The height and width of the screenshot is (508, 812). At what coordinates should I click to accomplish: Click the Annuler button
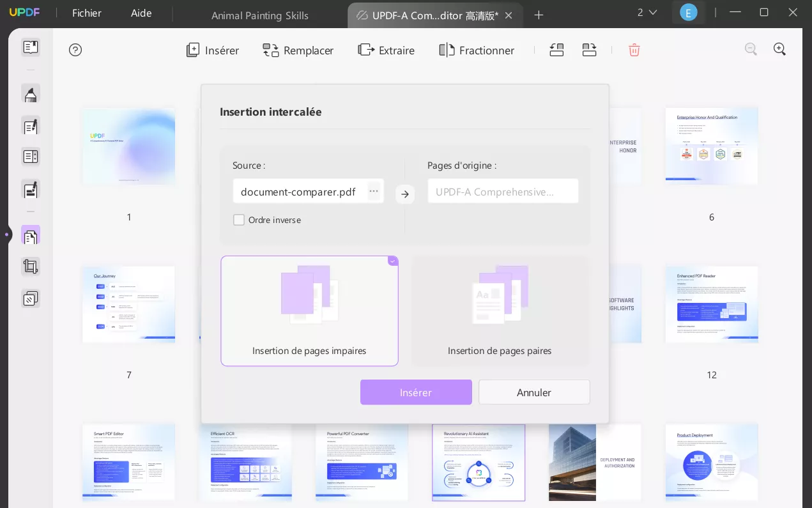click(534, 392)
